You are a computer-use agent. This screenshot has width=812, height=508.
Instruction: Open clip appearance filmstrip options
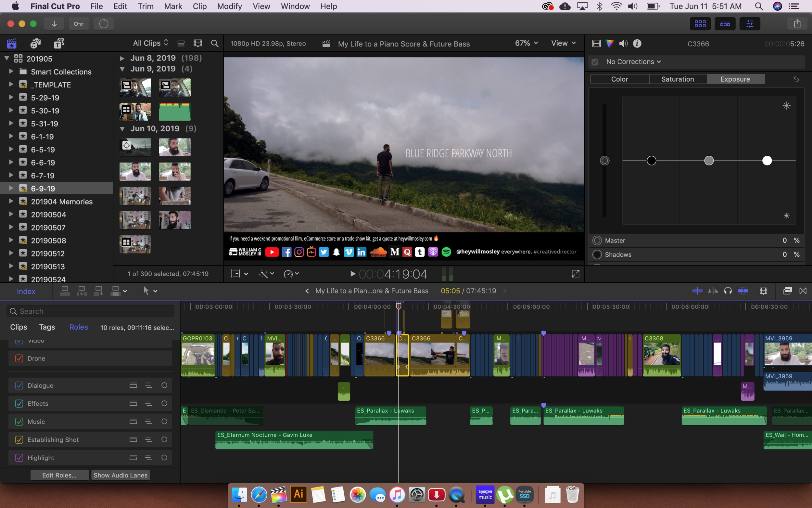pos(198,43)
